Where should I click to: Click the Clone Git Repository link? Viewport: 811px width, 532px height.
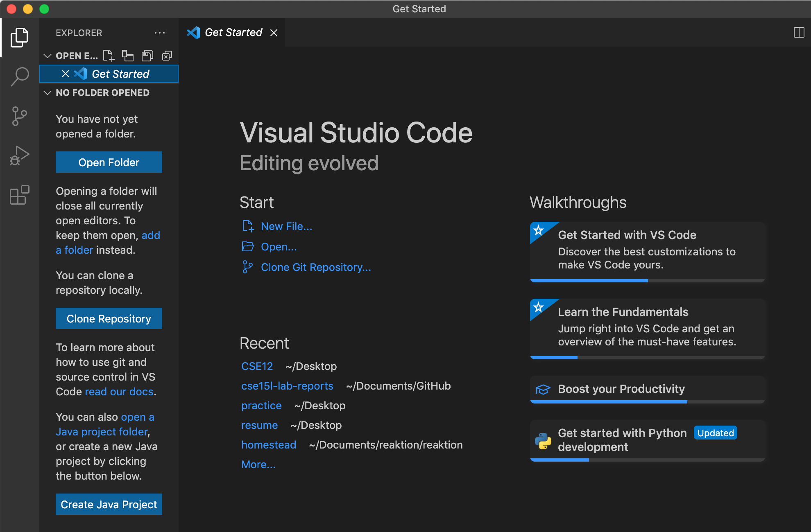[x=315, y=267]
